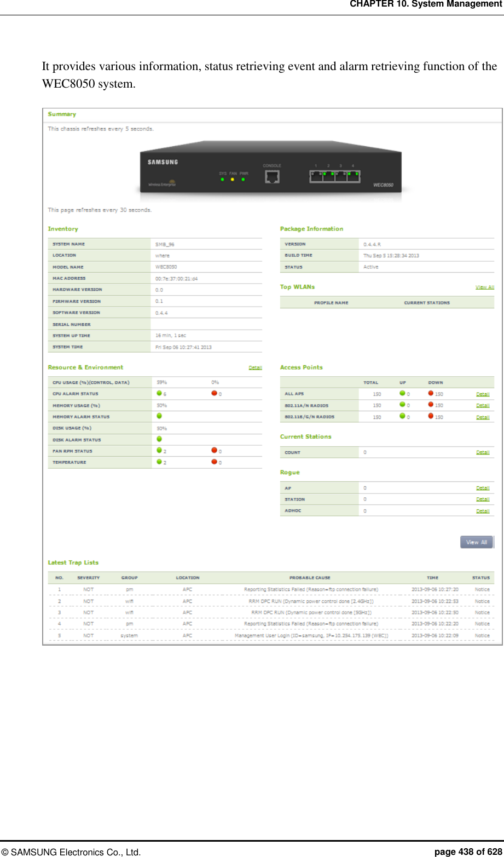This screenshot has height=857, width=504.
Task: Click the red DOWN dot for 802.11B/G/N Radios
Action: 431,416
